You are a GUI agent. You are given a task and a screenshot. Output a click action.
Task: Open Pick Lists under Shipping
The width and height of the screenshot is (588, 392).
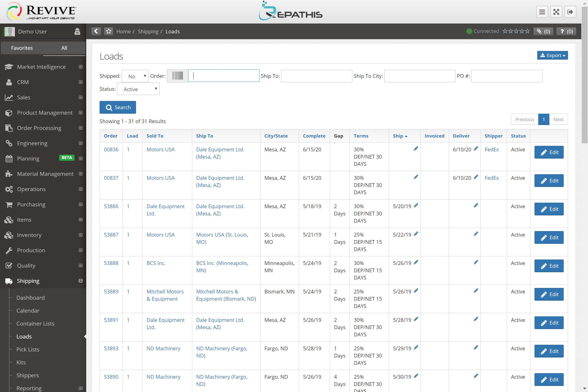[28, 349]
